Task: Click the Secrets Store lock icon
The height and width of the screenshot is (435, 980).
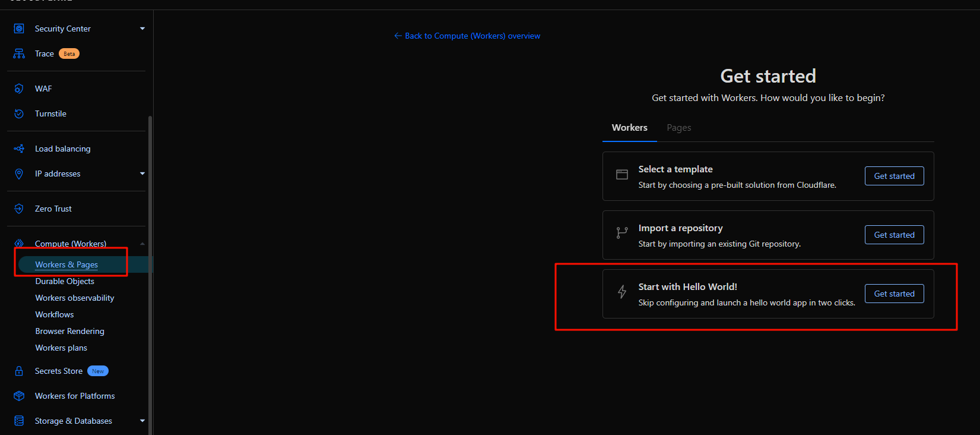Action: (x=19, y=371)
